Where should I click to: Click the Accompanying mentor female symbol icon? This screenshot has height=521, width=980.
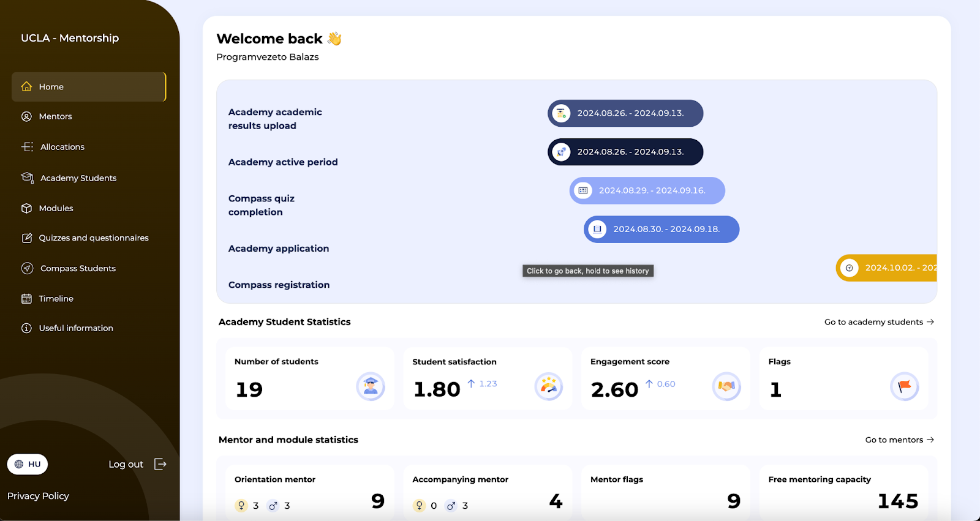point(420,505)
